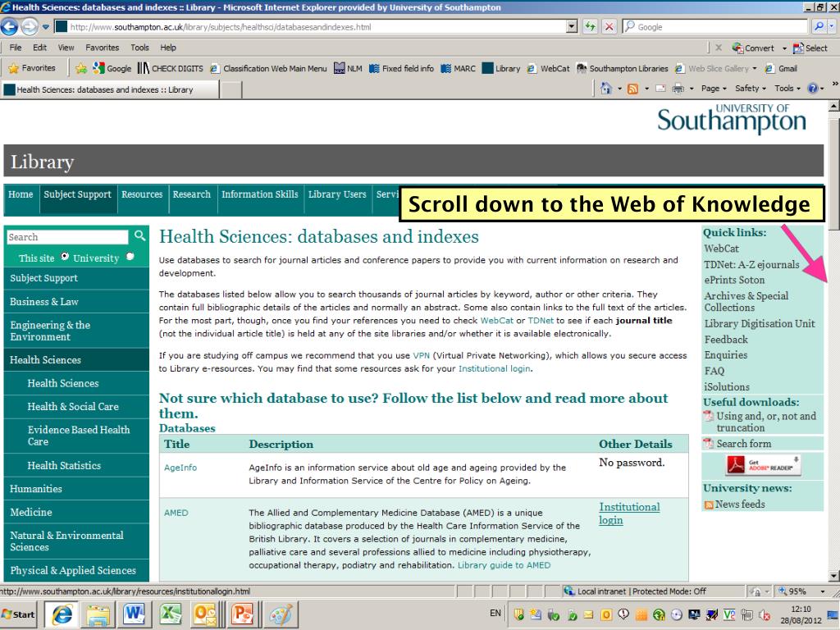This screenshot has width=840, height=630.
Task: Launch Internet Explorer from the taskbar
Action: point(62,614)
